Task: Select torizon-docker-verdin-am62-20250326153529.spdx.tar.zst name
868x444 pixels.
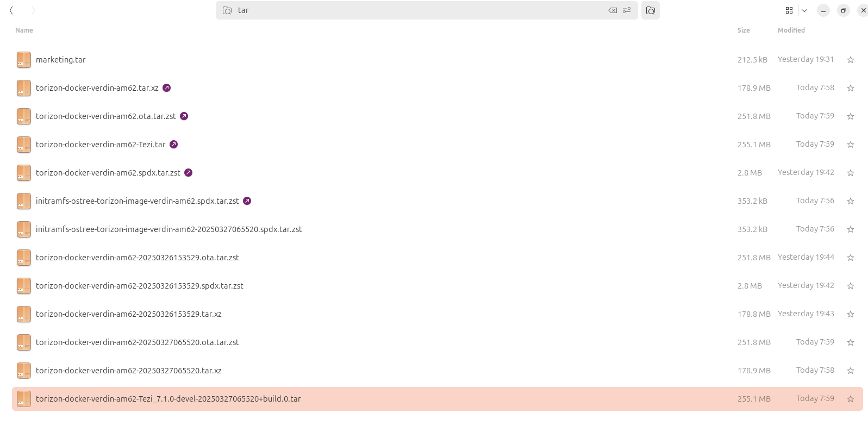Action: point(140,286)
